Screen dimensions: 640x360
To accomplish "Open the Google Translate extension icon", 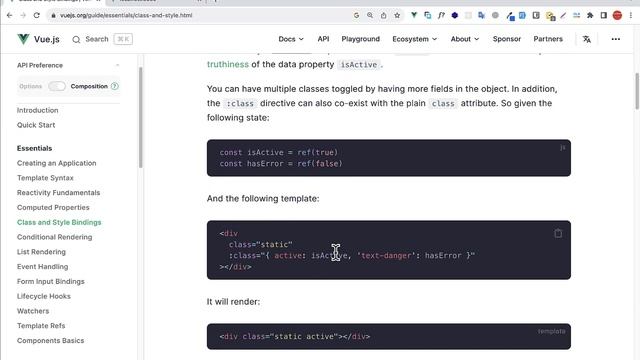I will (x=482, y=15).
